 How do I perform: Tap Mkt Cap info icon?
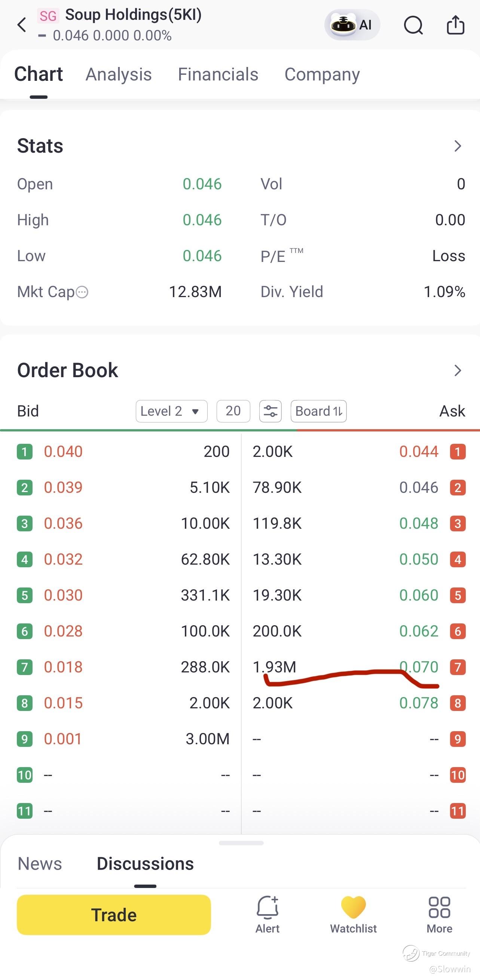(82, 292)
